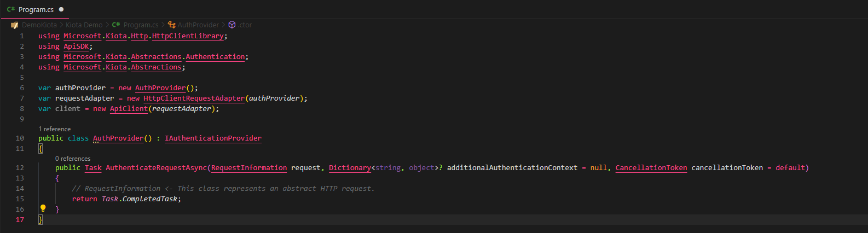Click line number 9 in the gutter
868x233 pixels.
point(22,119)
